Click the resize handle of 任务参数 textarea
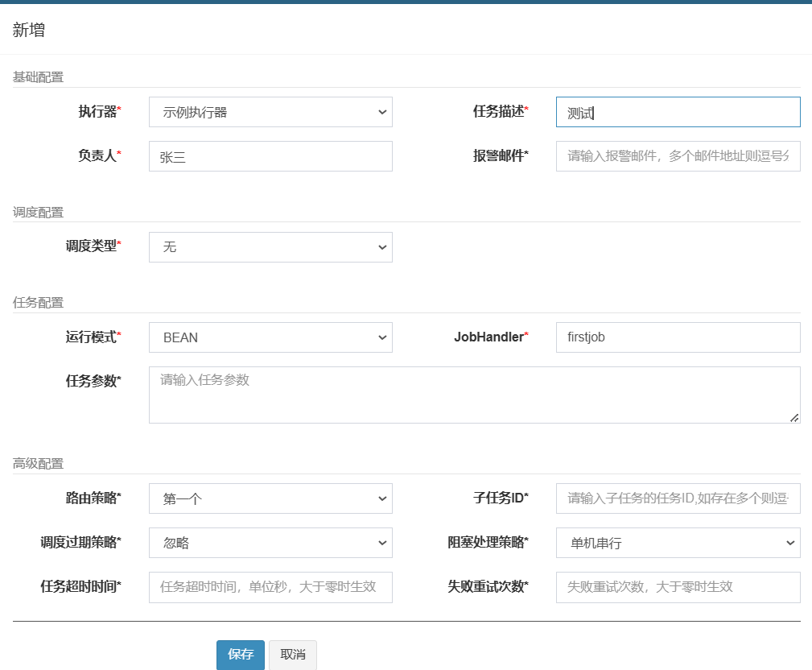Screen dimensions: 812x670 (794, 418)
